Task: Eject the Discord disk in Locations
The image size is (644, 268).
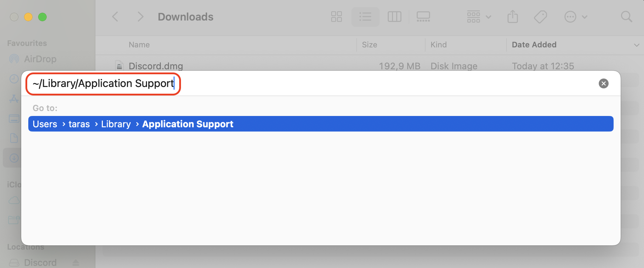Action: click(75, 262)
